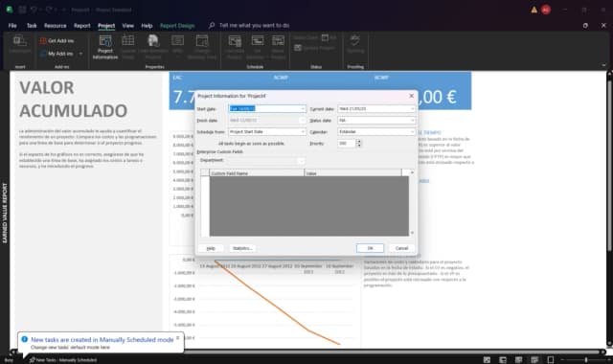Switch to Report view in status bar
This screenshot has height=364, width=613.
point(551,360)
